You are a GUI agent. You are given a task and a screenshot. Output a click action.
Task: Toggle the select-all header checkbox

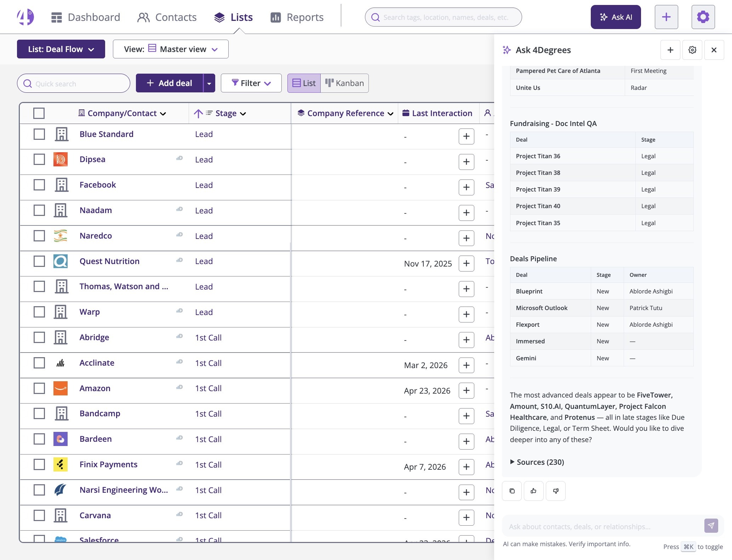pos(39,113)
